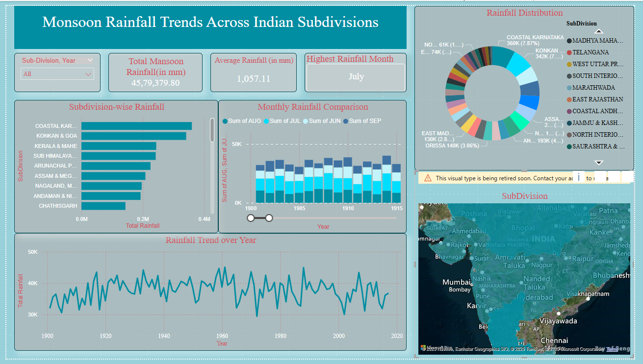Click the Subdivision-wise Rainfall vertical scrollbar

[x=212, y=130]
